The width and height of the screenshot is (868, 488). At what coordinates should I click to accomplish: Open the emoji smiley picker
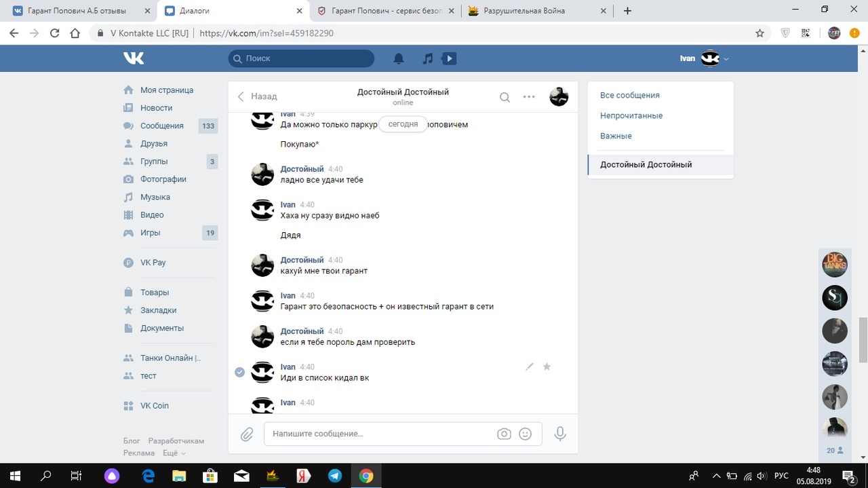tap(525, 434)
